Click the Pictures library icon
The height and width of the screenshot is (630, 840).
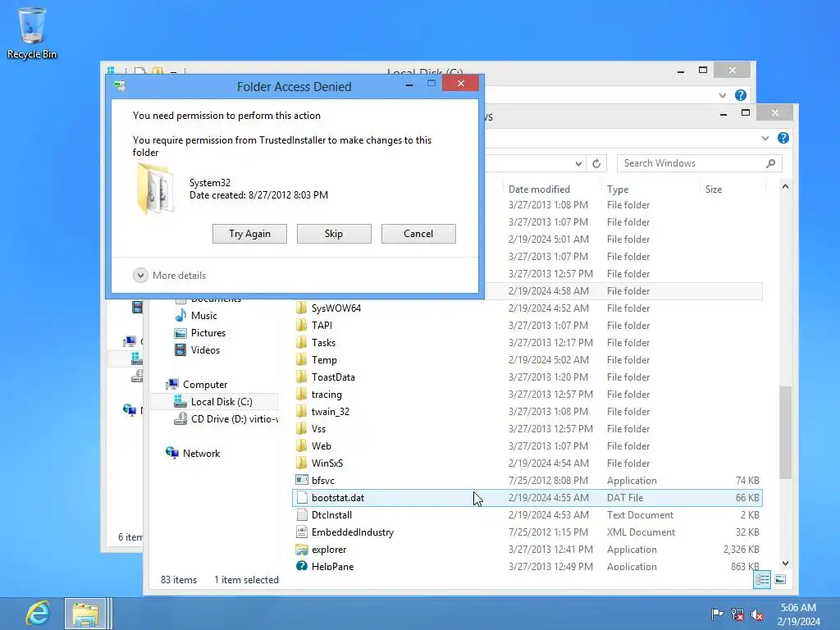(181, 333)
